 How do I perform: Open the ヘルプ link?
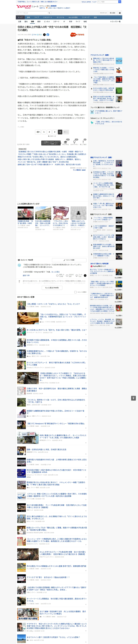click(x=94, y=2)
